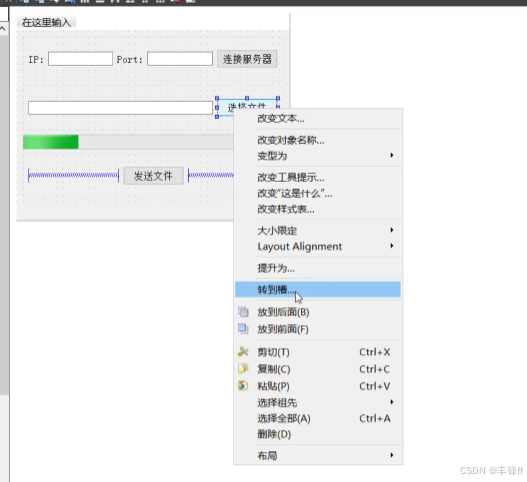Choose 复制(C) from context menu
The height and width of the screenshot is (482, 527).
click(318, 369)
